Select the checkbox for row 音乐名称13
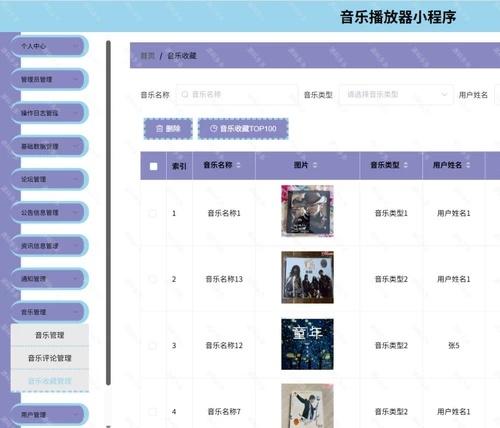500x428 pixels. pyautogui.click(x=153, y=279)
